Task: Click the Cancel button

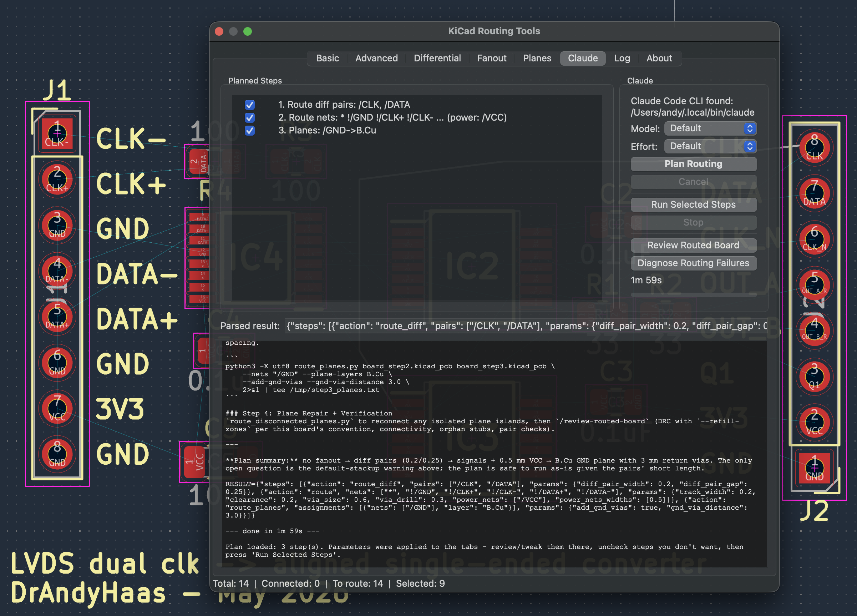Action: point(693,182)
